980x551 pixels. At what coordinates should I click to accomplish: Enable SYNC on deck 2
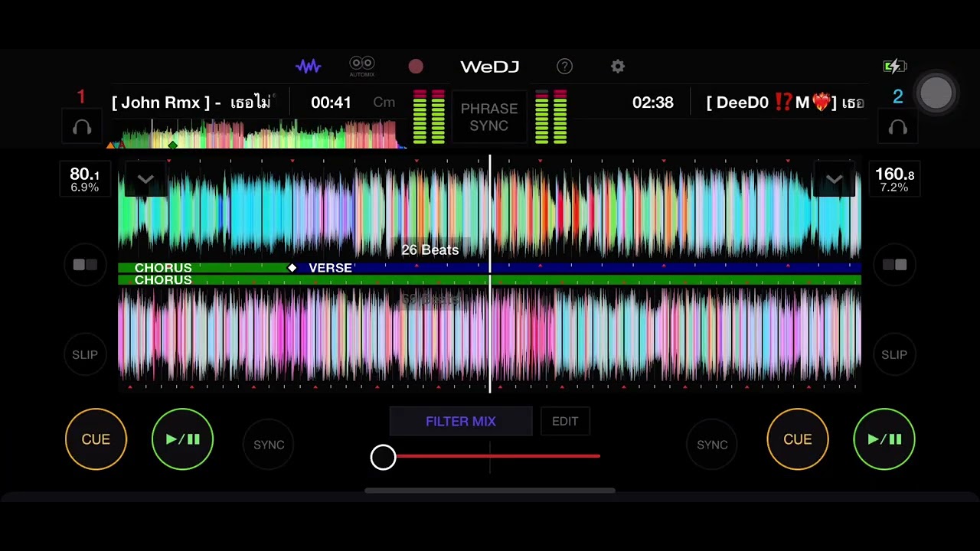(x=712, y=445)
